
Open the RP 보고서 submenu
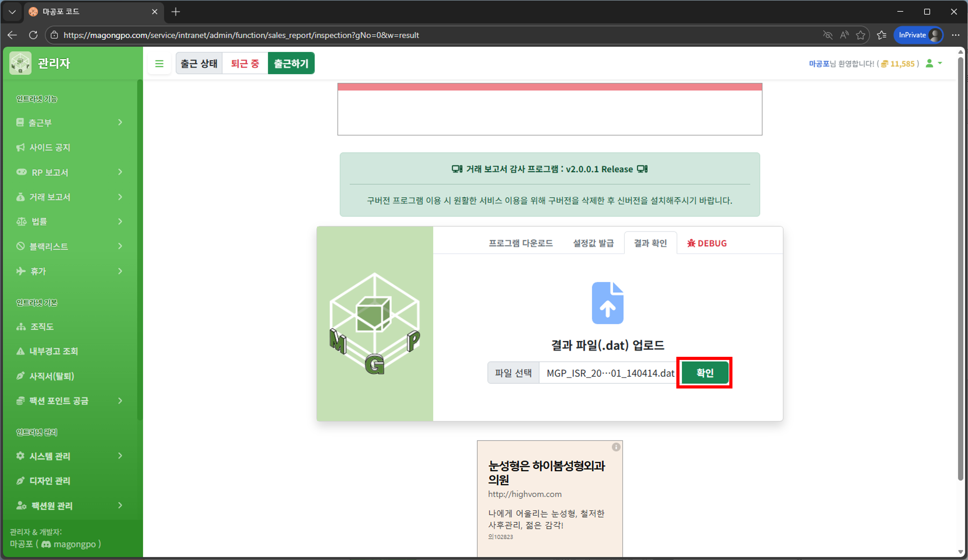tap(120, 172)
